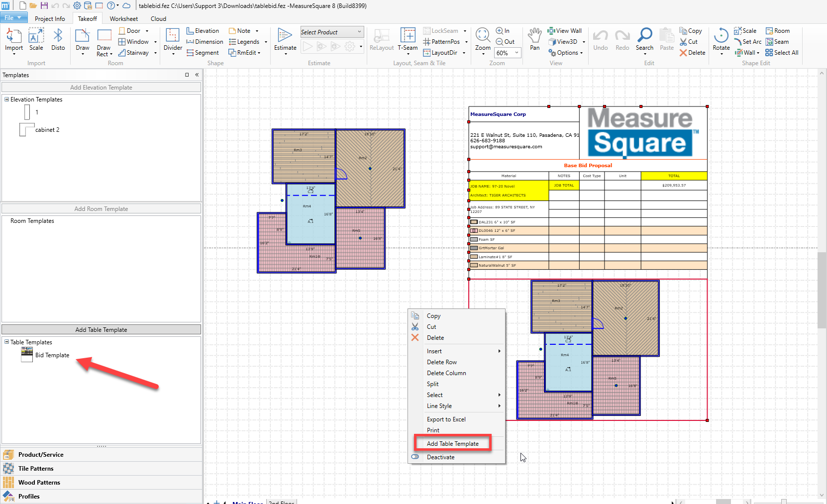827x504 pixels.
Task: Click the New document icon in the title bar
Action: pyautogui.click(x=22, y=6)
